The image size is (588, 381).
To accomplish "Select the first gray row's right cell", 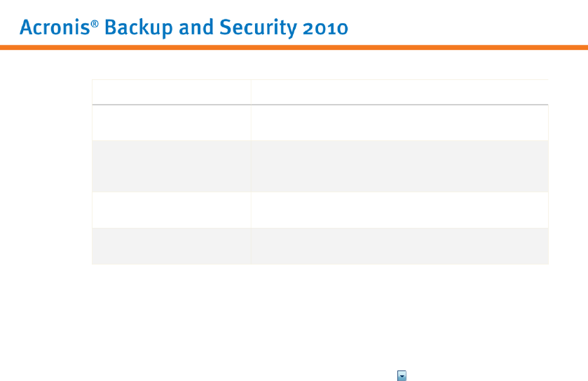I will point(399,166).
